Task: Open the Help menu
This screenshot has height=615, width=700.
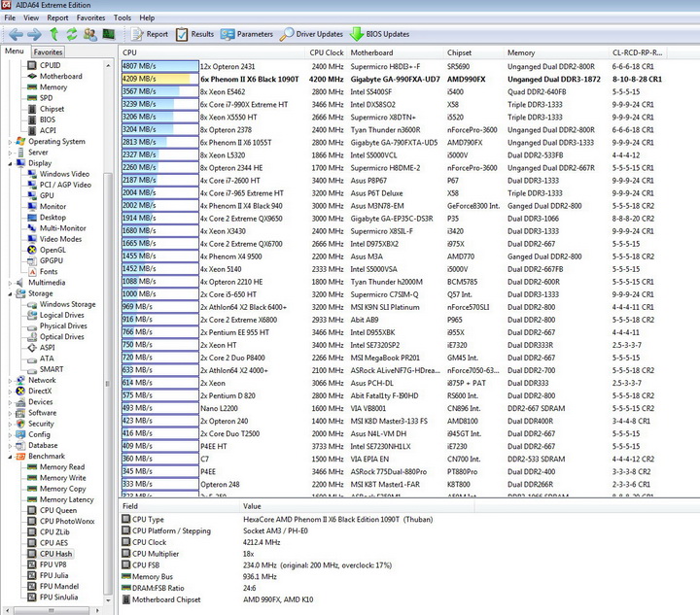Action: click(x=147, y=17)
